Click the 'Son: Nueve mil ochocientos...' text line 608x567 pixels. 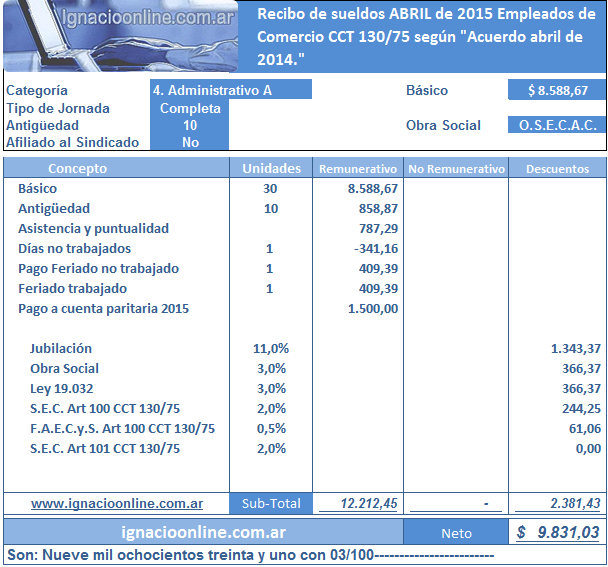[250, 555]
